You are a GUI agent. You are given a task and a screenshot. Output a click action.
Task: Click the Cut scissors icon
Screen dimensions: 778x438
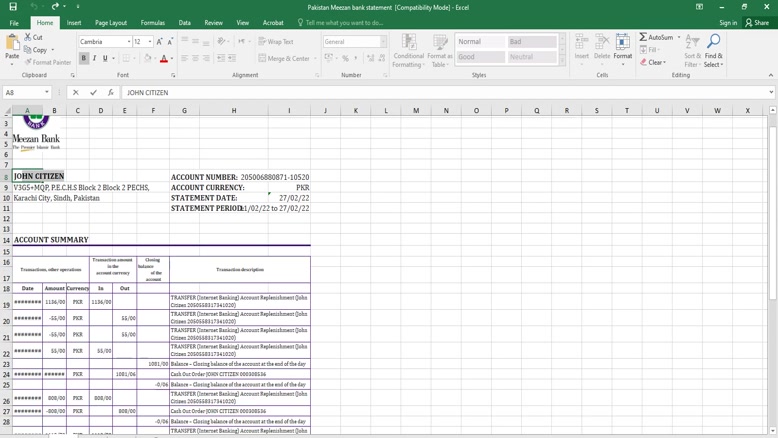tap(28, 37)
